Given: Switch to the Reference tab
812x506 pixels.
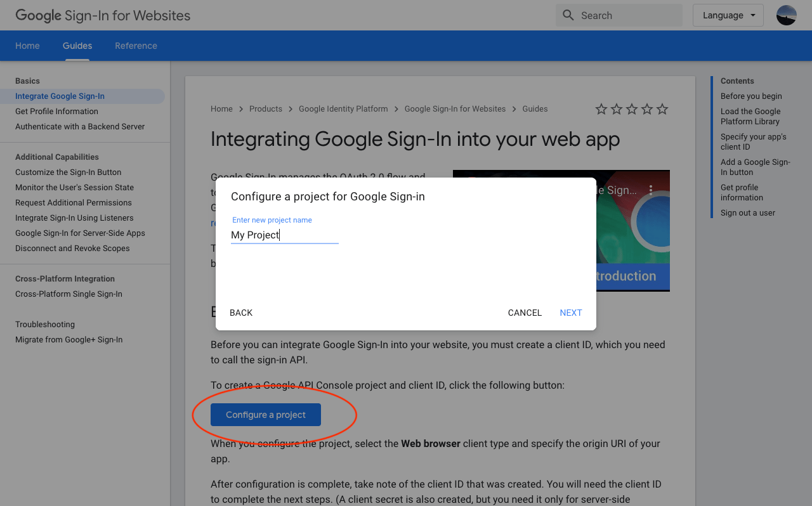Looking at the screenshot, I should click(136, 46).
